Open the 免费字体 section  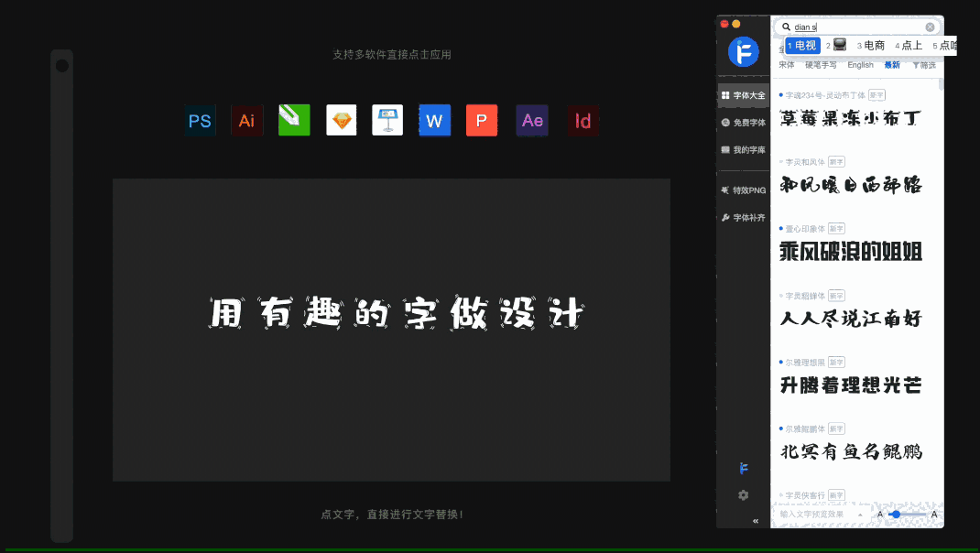click(x=744, y=122)
